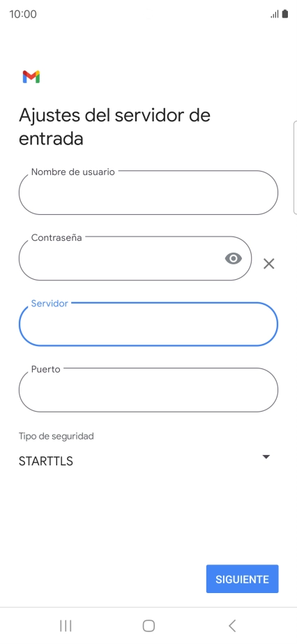Click inside the Puerto field
Screen dimensions: 297x644
click(148, 390)
